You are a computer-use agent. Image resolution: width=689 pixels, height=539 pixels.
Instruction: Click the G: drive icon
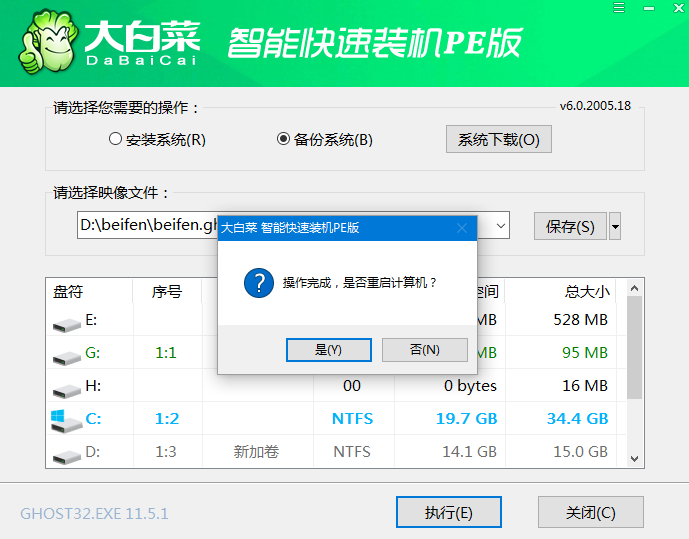(x=67, y=358)
